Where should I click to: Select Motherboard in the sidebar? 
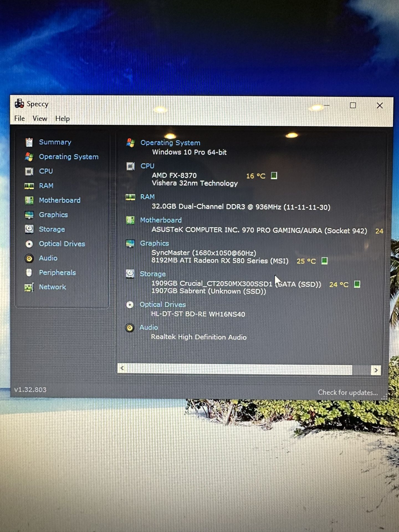(x=60, y=200)
